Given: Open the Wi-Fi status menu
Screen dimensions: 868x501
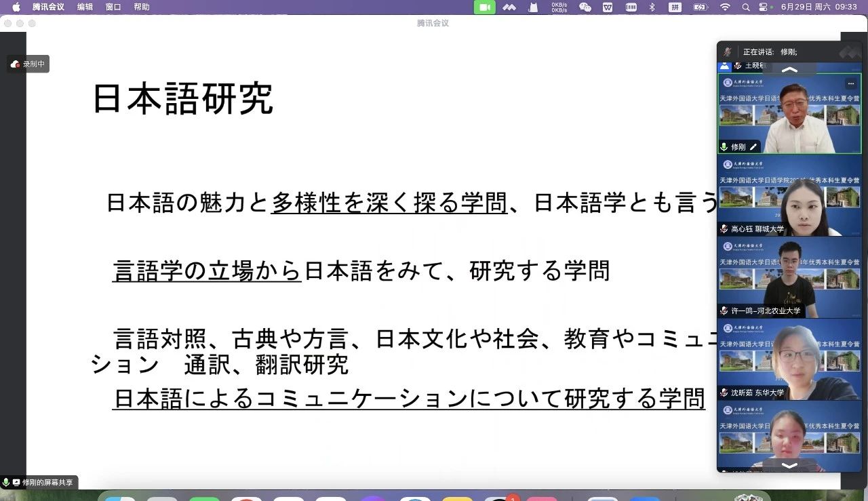Looking at the screenshot, I should (x=725, y=7).
